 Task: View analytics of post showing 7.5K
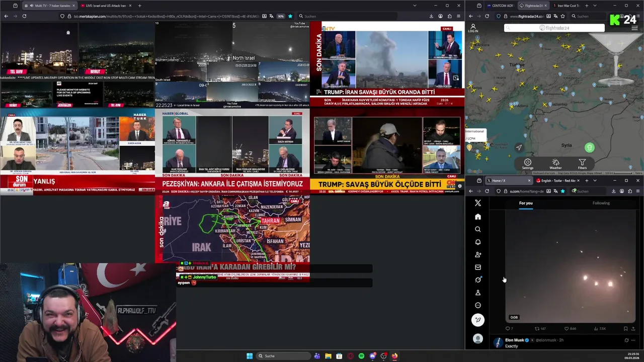coord(600,329)
